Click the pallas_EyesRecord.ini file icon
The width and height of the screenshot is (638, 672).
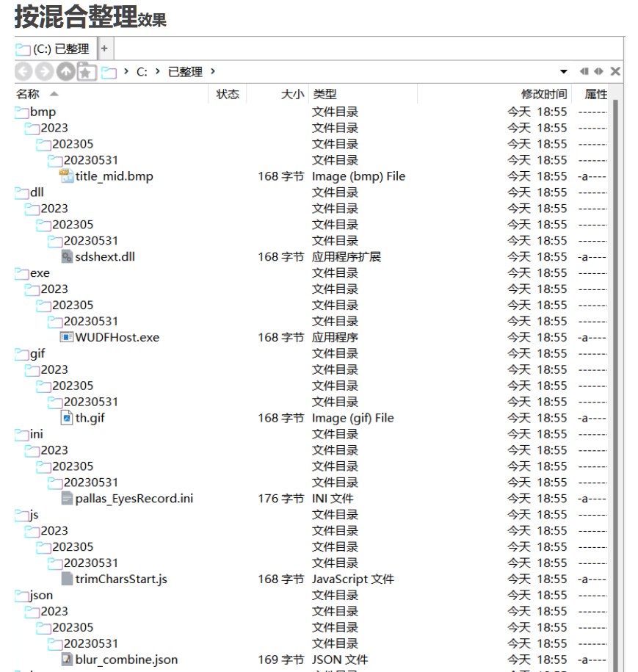[x=67, y=499]
